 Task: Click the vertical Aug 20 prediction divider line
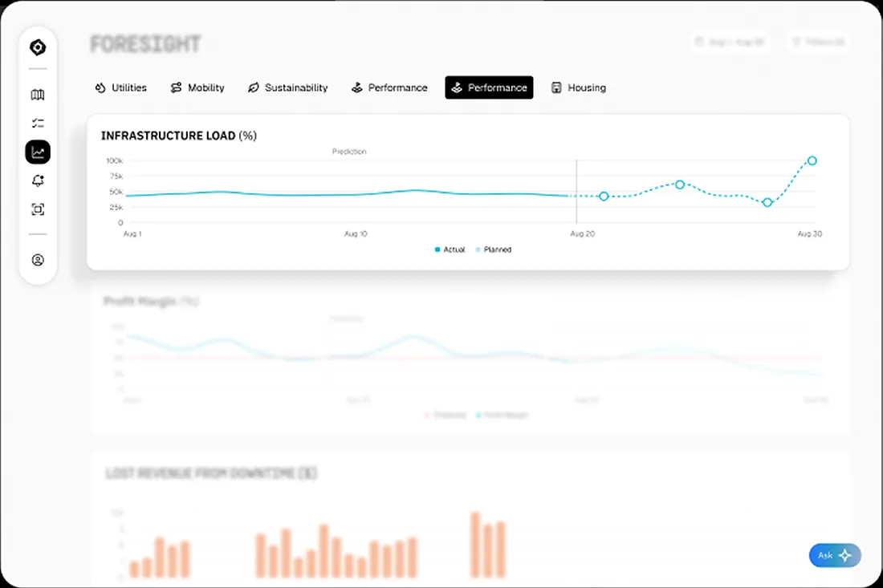pos(576,191)
